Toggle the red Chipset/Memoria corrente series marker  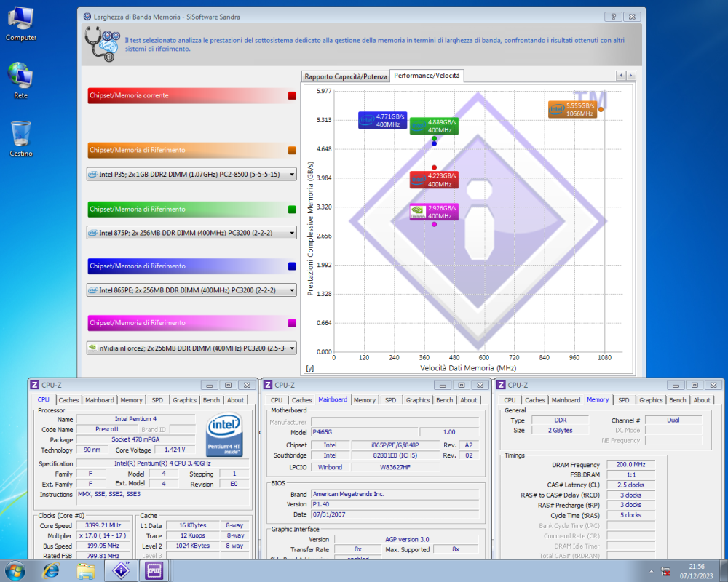point(291,95)
